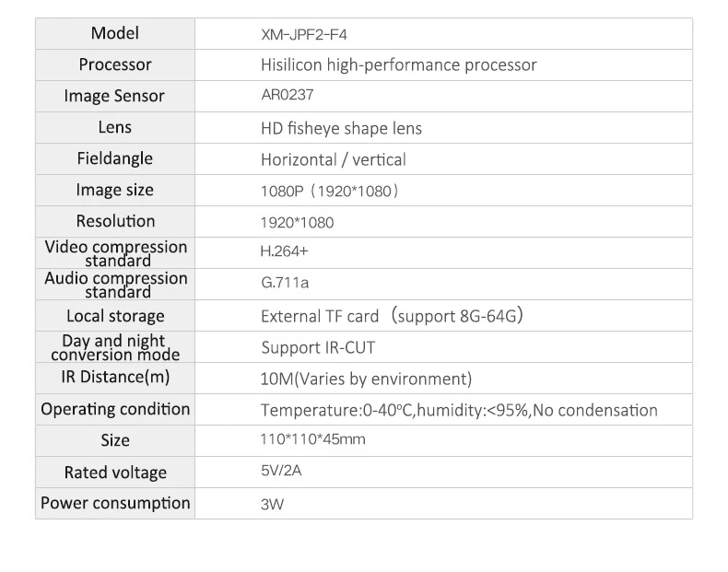Click the IR Distance(m) label
The image size is (728, 572).
(115, 377)
